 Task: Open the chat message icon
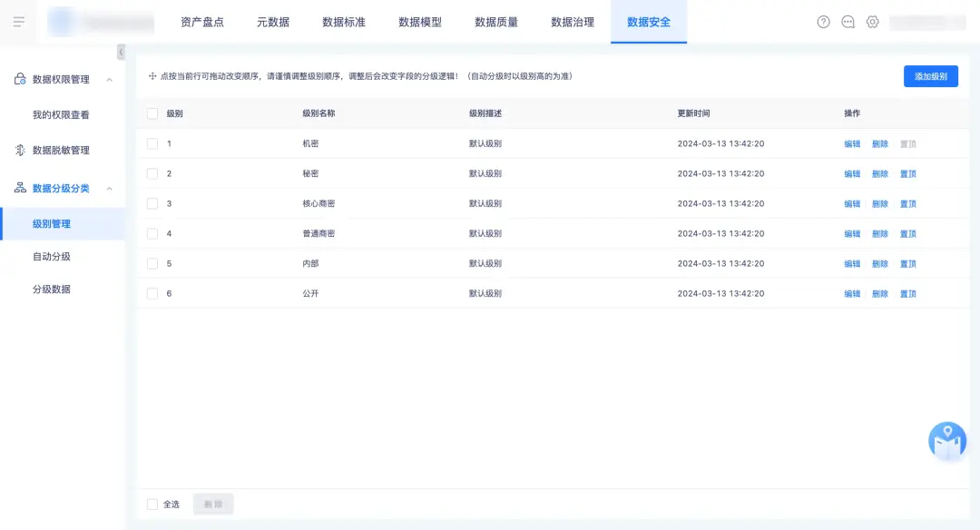(848, 22)
